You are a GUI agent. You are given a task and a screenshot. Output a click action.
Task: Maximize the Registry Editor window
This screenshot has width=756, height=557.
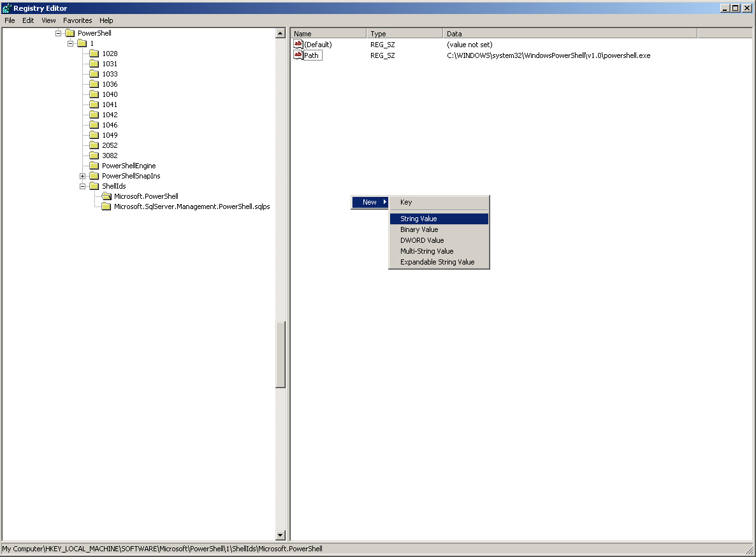[735, 8]
